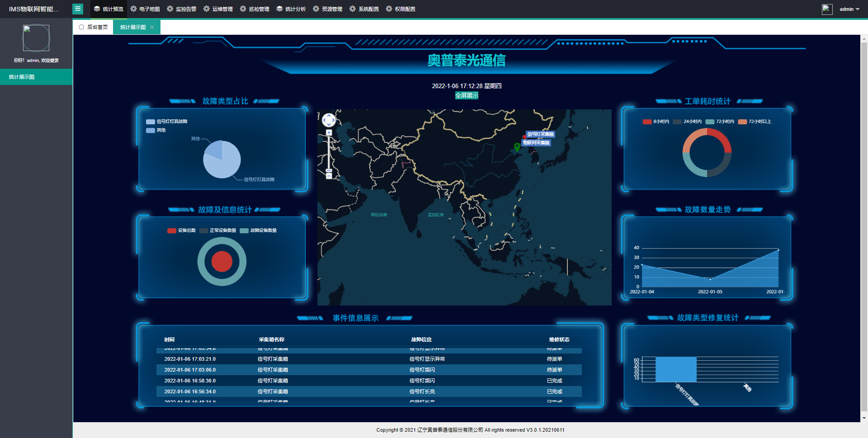
Task: Click the 信号灯采集箱 map label
Action: (x=540, y=134)
